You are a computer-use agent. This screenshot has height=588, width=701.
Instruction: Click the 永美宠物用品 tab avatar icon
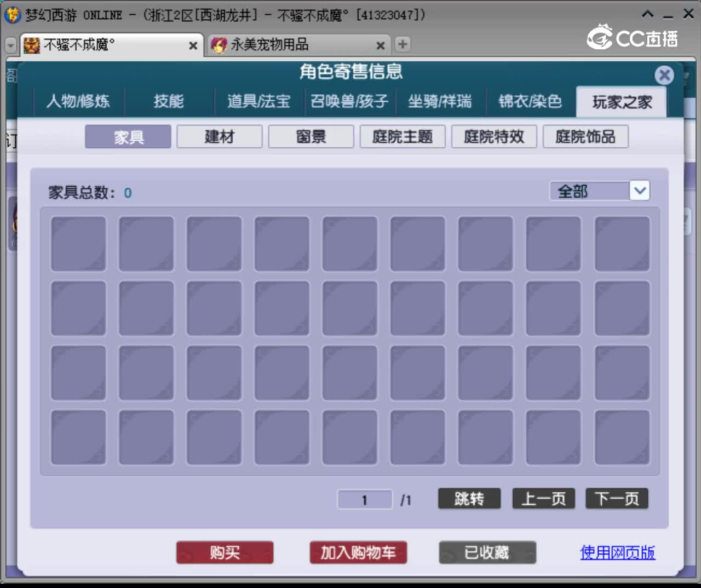pyautogui.click(x=219, y=45)
